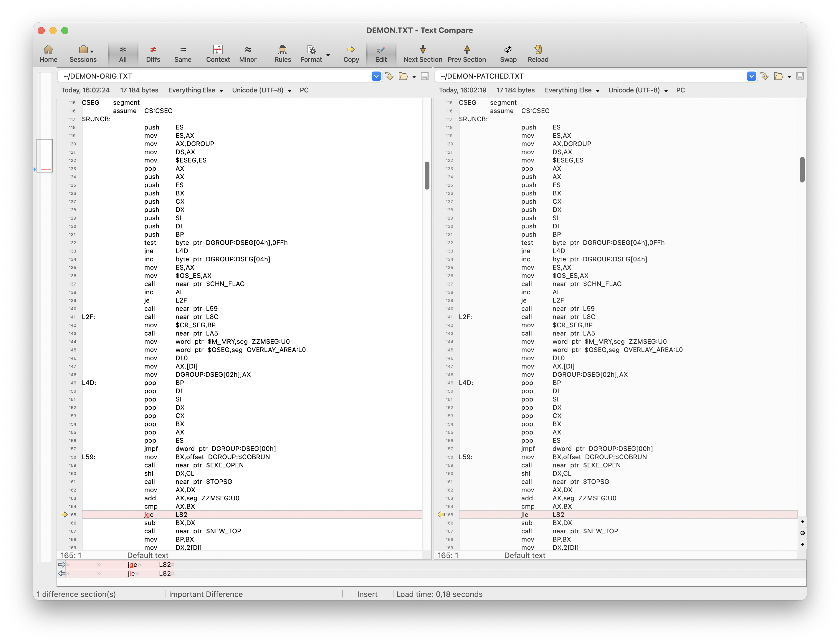The height and width of the screenshot is (644, 840).
Task: Jump to Next Section
Action: [x=422, y=53]
